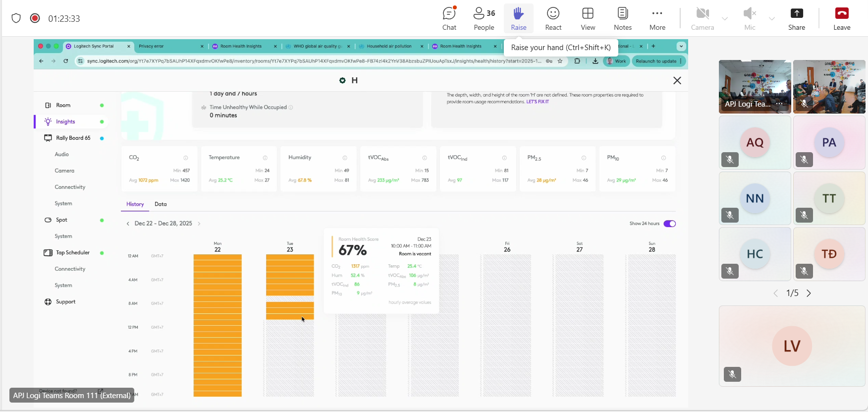Go to next page of participants
The width and height of the screenshot is (868, 412).
pyautogui.click(x=809, y=294)
